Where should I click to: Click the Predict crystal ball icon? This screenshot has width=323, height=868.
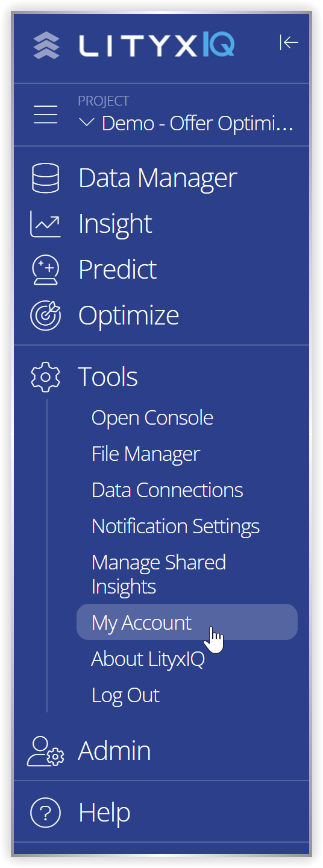pyautogui.click(x=46, y=270)
